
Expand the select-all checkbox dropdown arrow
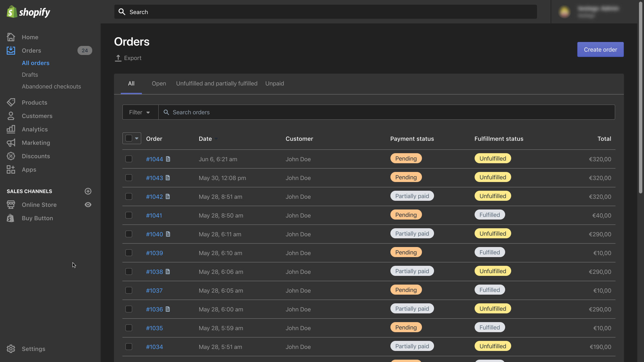137,138
